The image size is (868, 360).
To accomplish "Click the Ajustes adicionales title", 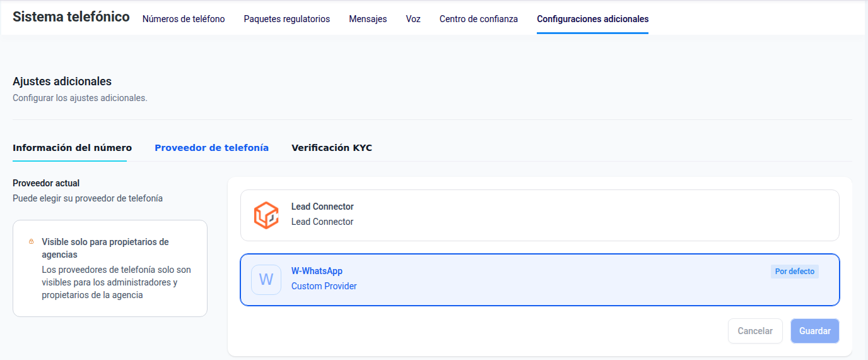I will [x=62, y=81].
